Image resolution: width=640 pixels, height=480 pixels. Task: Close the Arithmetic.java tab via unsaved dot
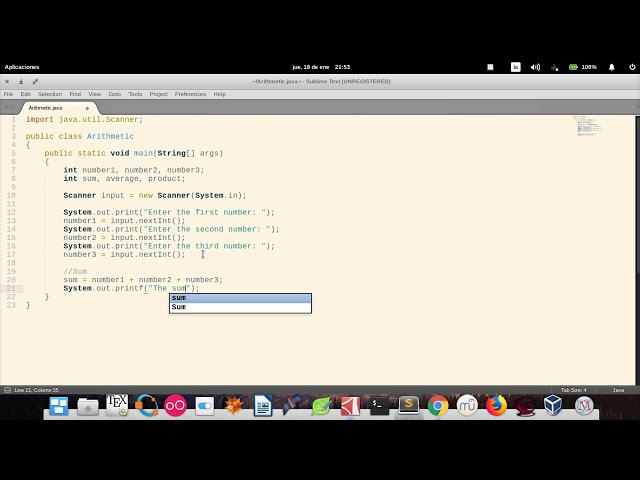click(x=87, y=108)
